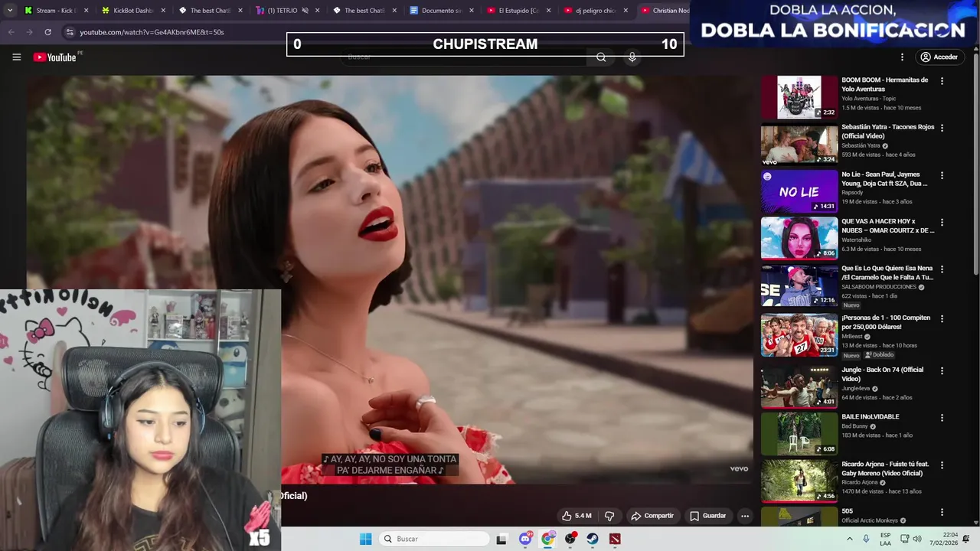This screenshot has width=980, height=551.
Task: Expand the browser tab search dropdown
Action: (x=9, y=11)
